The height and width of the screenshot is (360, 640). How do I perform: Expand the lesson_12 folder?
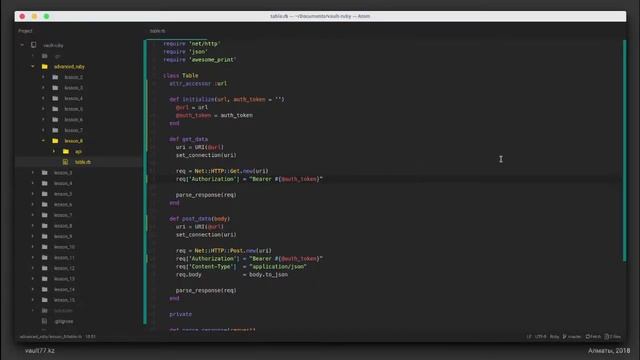pyautogui.click(x=33, y=268)
